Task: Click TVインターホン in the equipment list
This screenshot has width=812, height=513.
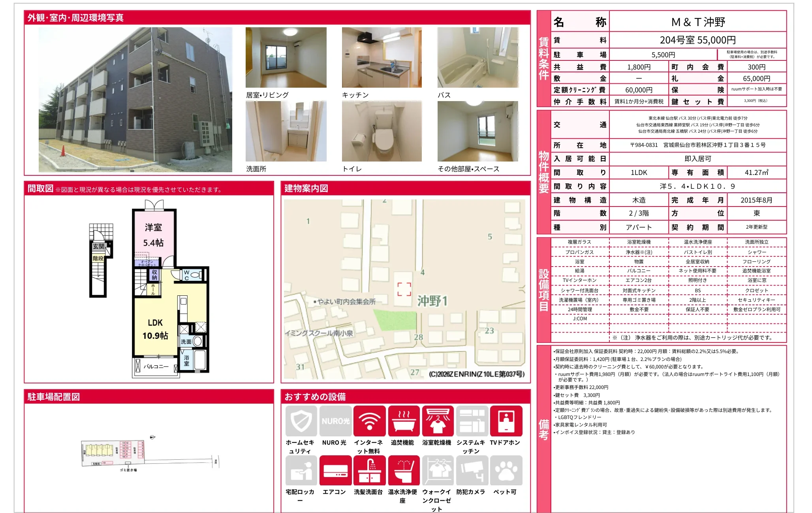Action: [x=579, y=280]
